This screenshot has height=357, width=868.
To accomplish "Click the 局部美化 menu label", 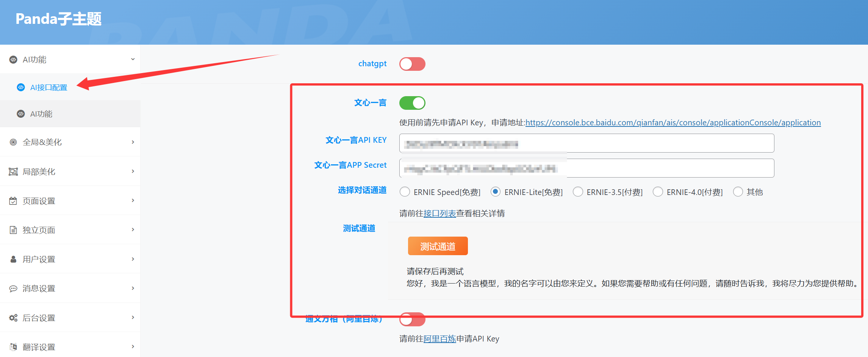I will pyautogui.click(x=39, y=171).
